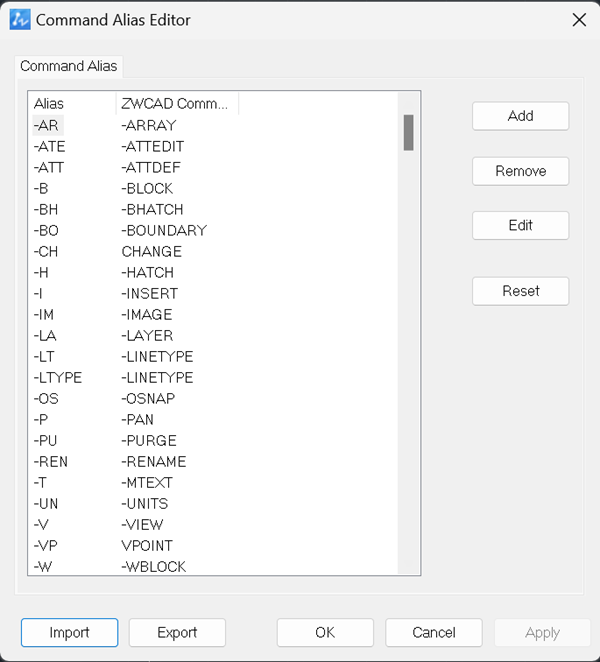Import an alias file
This screenshot has height=662, width=600.
(69, 632)
